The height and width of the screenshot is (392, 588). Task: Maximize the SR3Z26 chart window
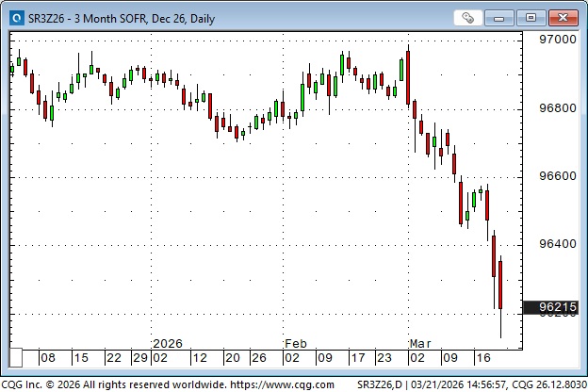pos(531,17)
